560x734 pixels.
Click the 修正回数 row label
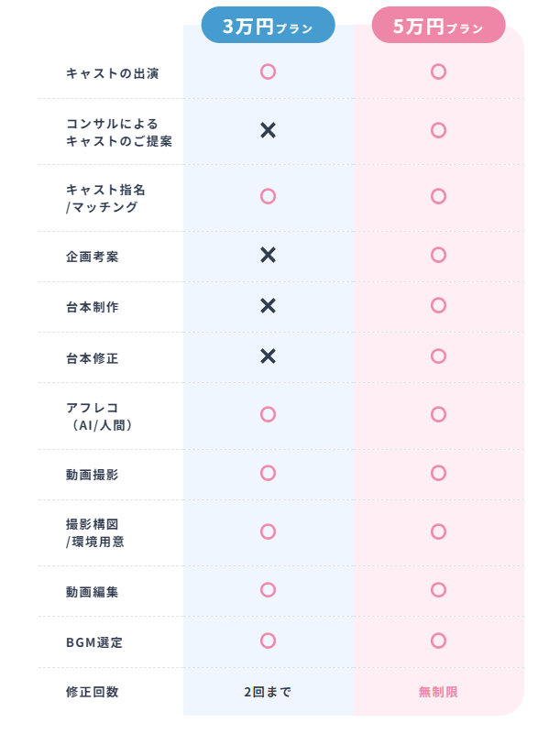pos(93,692)
